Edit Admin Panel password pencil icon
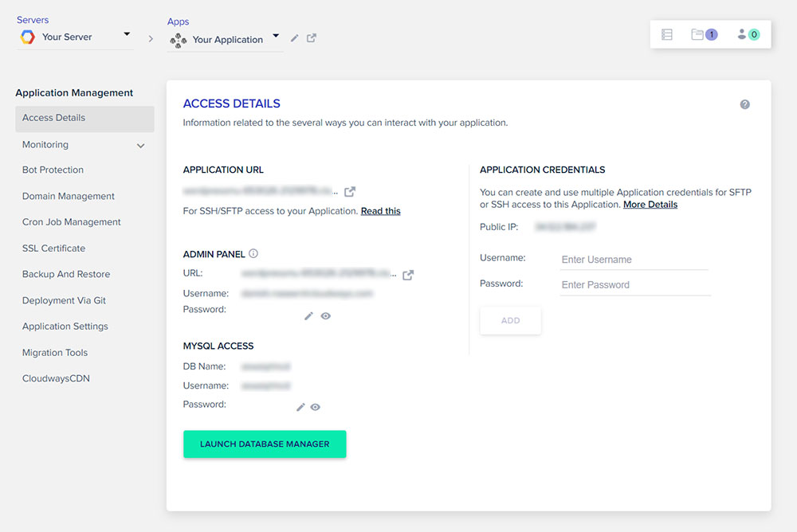 pos(309,316)
